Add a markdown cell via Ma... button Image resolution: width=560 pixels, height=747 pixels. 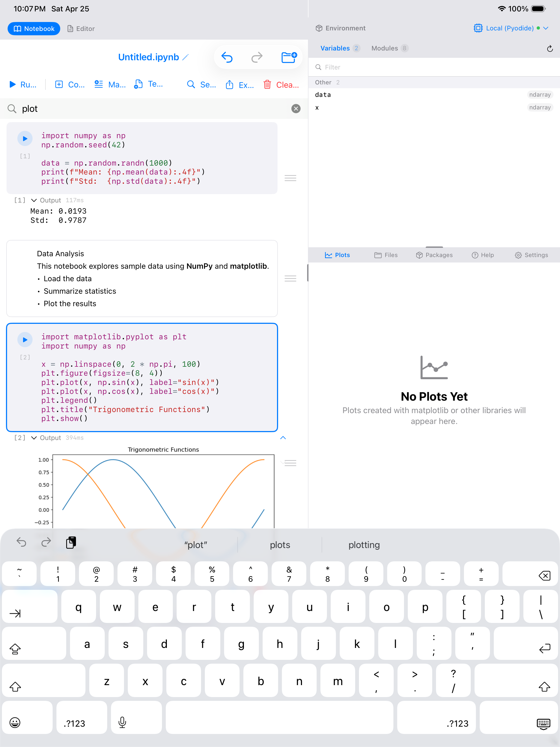point(110,84)
